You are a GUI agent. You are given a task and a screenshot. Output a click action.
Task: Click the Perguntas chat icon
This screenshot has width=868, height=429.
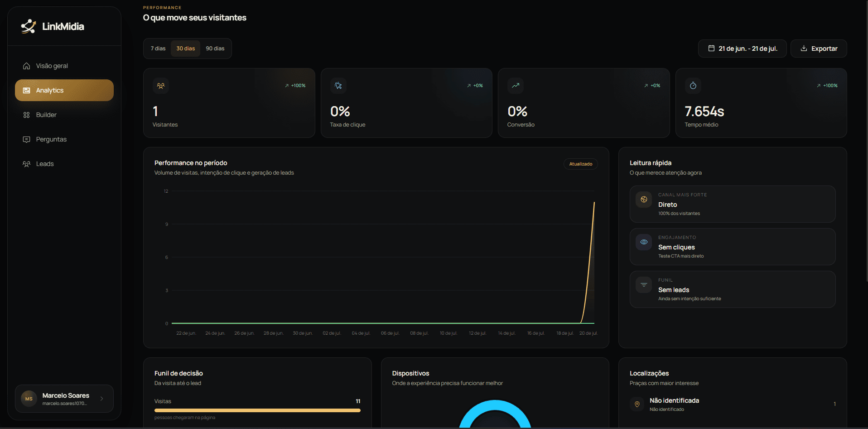[x=27, y=139]
